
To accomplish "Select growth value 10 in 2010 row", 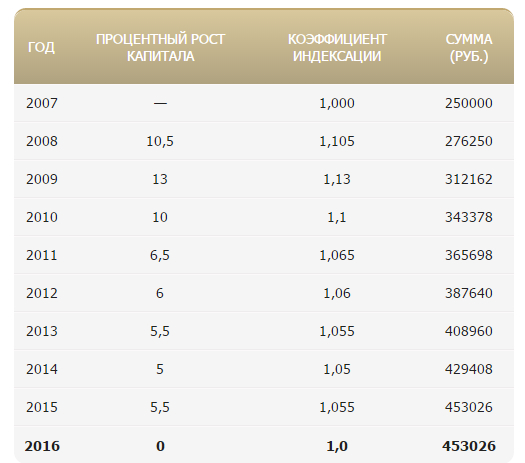I will (160, 217).
